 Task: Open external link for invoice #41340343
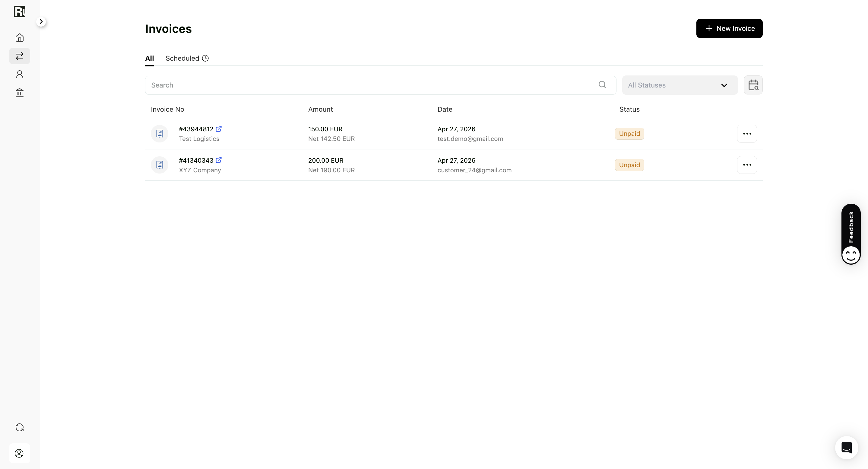click(219, 160)
